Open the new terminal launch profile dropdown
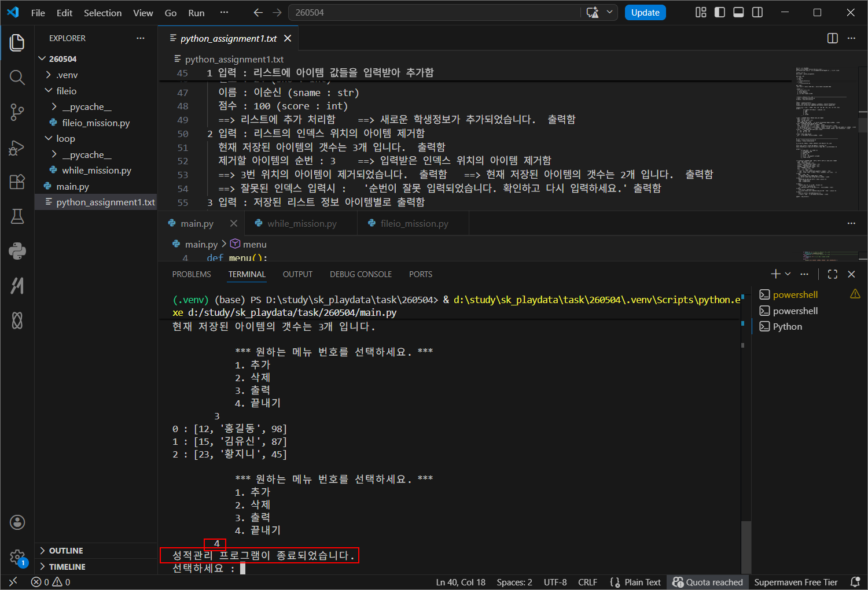The image size is (868, 590). [788, 274]
